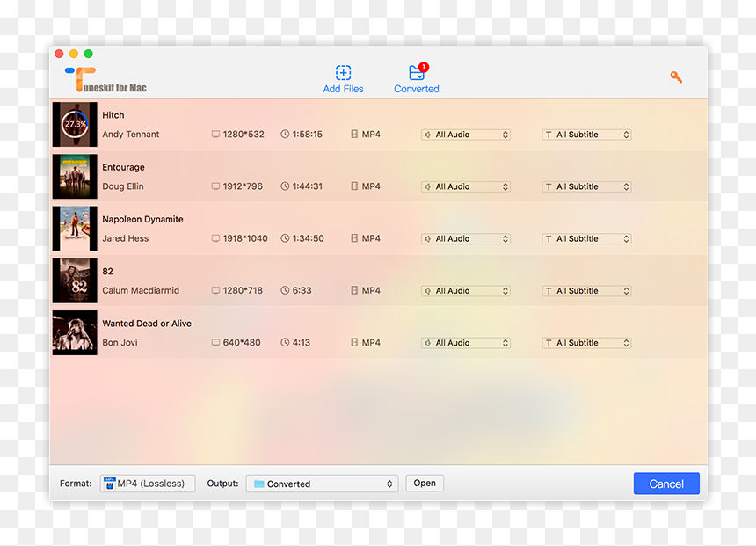This screenshot has height=546, width=756.
Task: Click the 82 poster thumbnail
Action: (75, 280)
